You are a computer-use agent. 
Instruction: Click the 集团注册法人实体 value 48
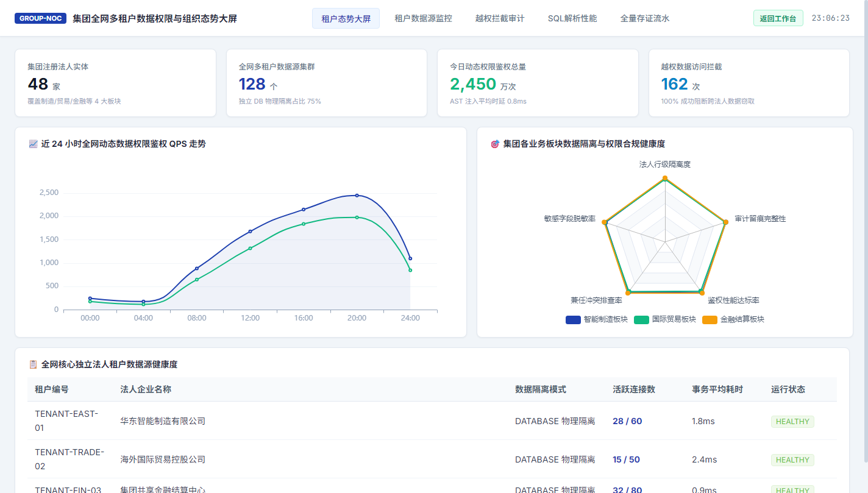38,84
